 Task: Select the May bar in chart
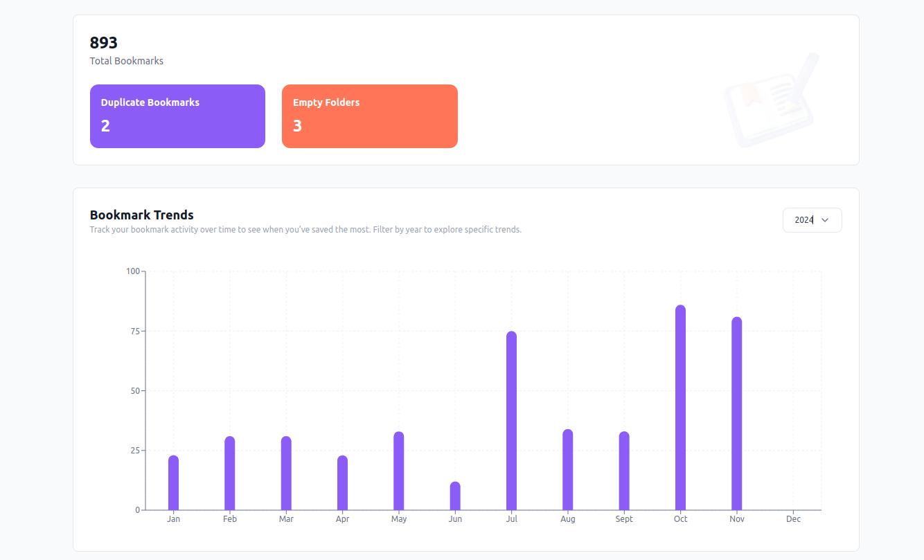point(399,471)
